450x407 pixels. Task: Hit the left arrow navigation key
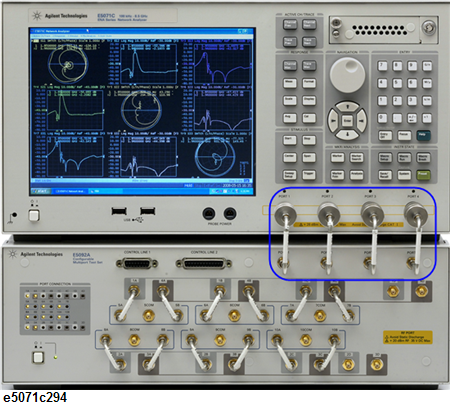point(333,121)
